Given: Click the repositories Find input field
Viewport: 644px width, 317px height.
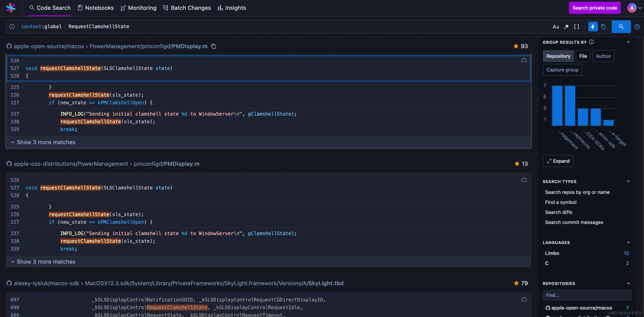Looking at the screenshot, I should pyautogui.click(x=587, y=295).
